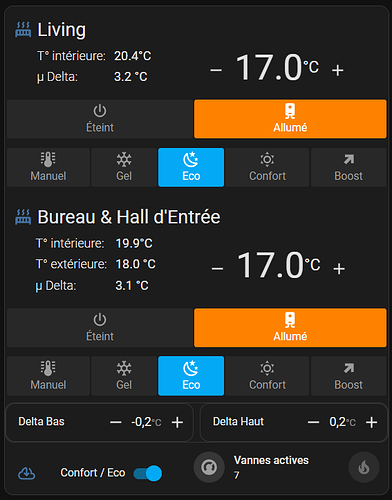Activate Living Boost preset button
392x500 pixels.
click(349, 167)
